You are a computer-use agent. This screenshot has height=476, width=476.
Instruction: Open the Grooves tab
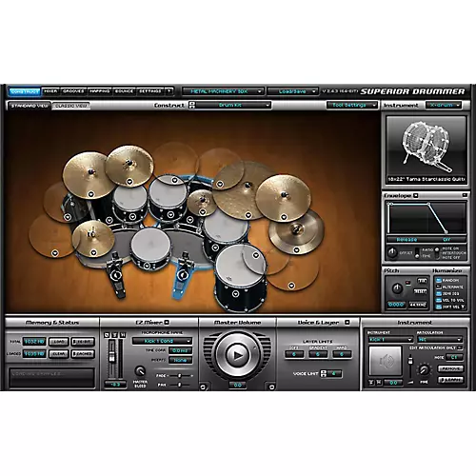[73, 91]
